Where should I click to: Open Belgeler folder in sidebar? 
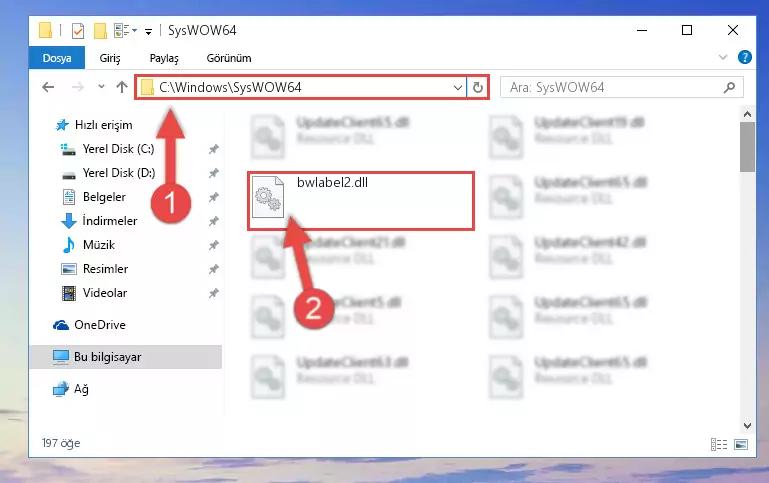pos(104,197)
